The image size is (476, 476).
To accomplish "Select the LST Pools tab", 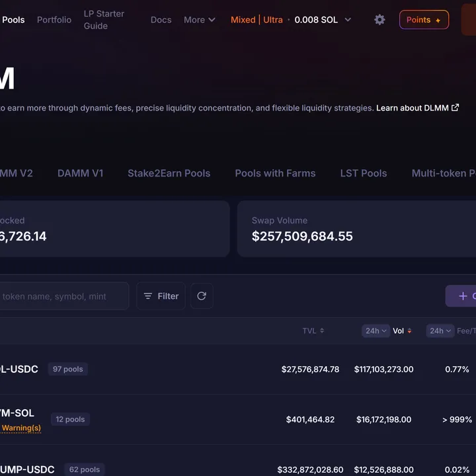I will click(x=363, y=173).
